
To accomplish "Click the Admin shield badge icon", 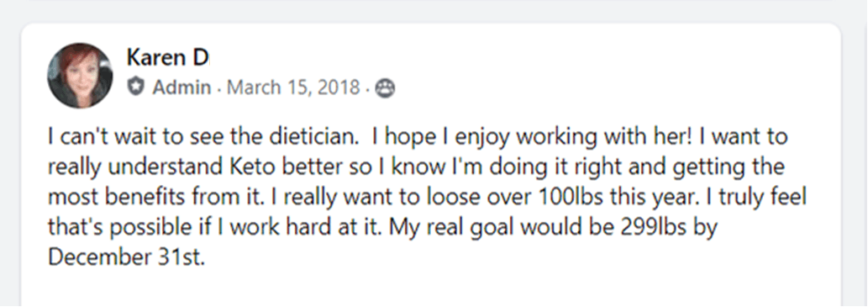I will [x=135, y=87].
